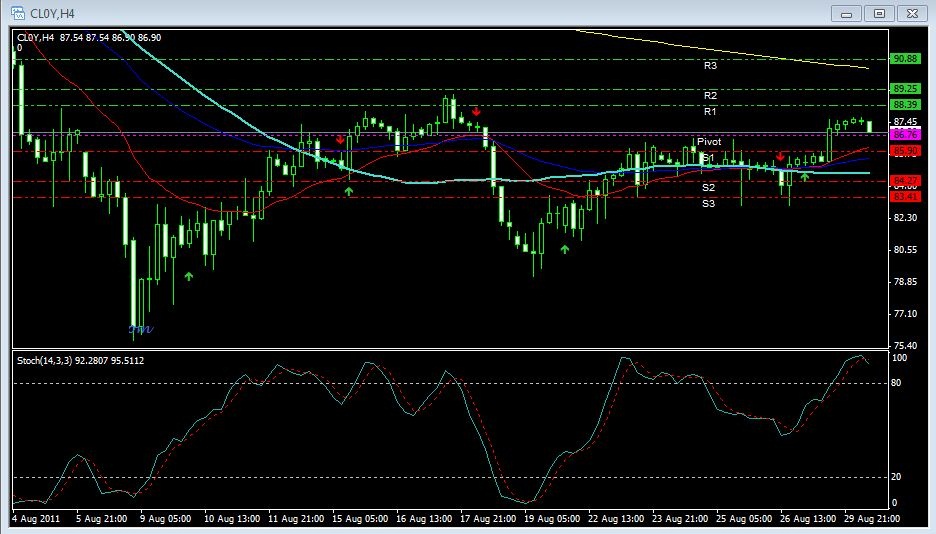Click the red 85.90 price label

(x=905, y=151)
